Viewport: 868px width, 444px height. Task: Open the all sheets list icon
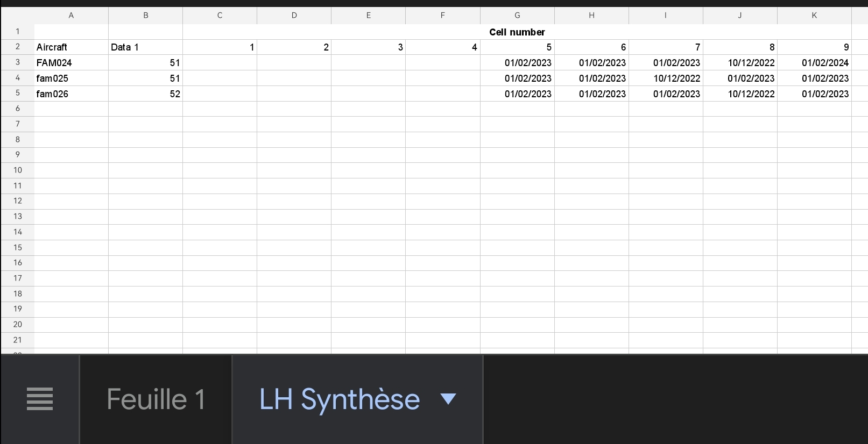coord(40,399)
